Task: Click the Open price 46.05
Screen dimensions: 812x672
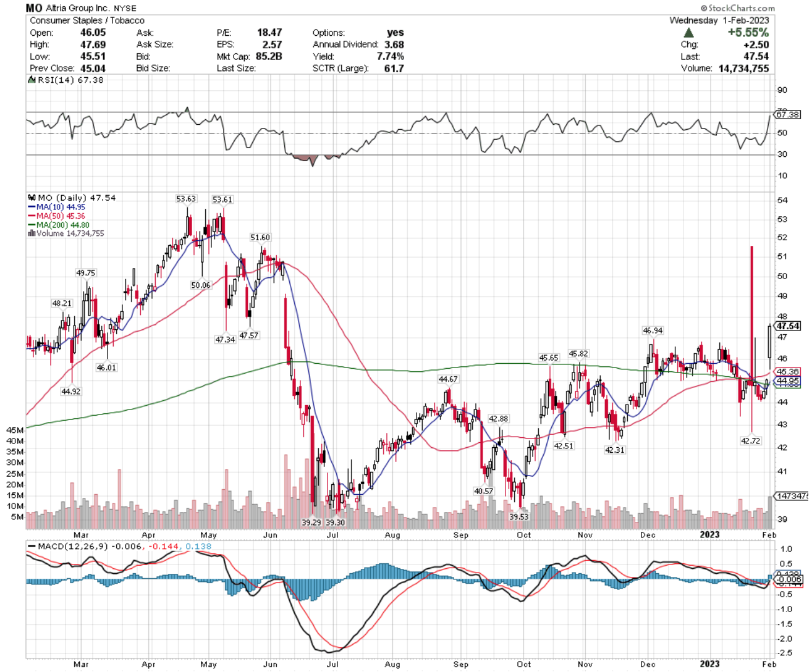Action: tap(93, 33)
